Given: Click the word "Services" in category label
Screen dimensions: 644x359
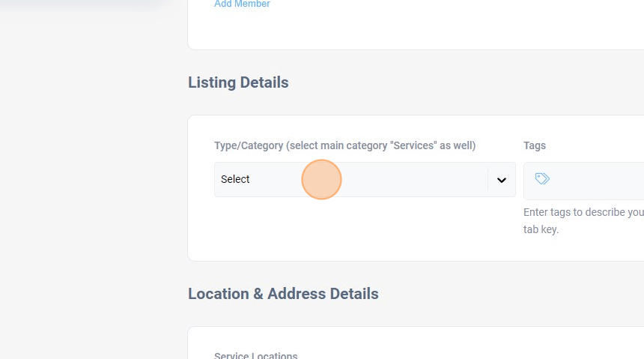Looking at the screenshot, I should pyautogui.click(x=413, y=145).
